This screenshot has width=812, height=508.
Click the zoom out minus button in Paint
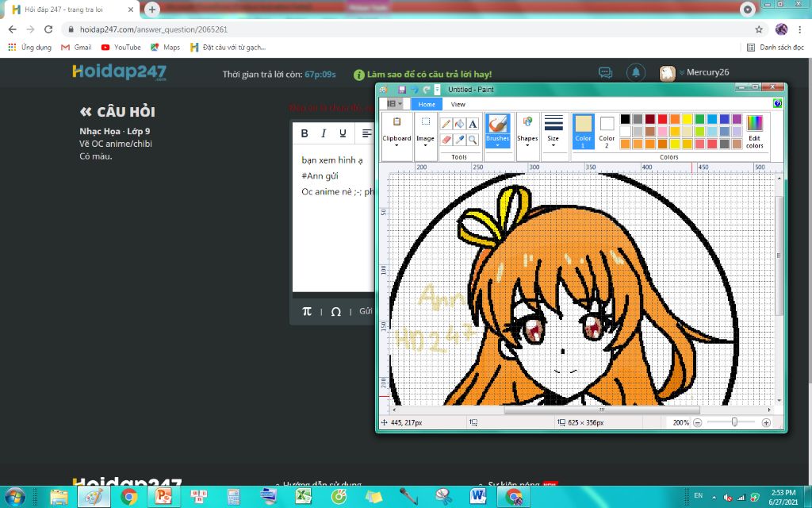(698, 422)
